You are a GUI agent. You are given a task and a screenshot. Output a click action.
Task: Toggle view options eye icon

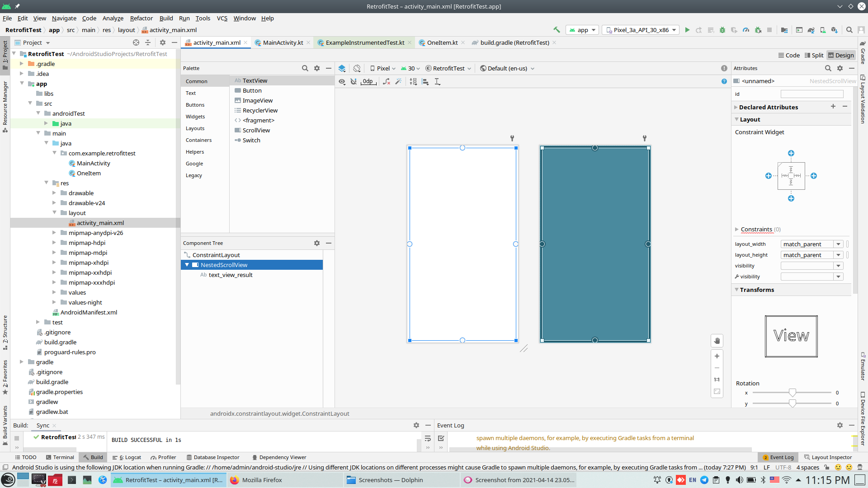pyautogui.click(x=342, y=81)
